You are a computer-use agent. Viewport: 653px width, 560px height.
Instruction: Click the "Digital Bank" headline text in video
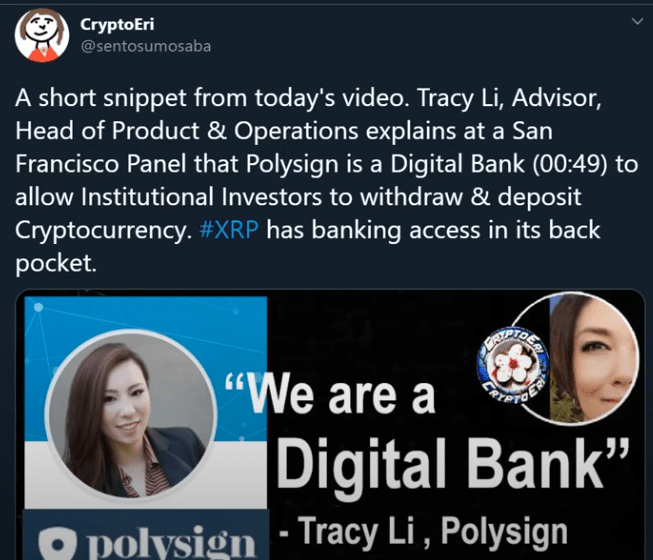452,464
